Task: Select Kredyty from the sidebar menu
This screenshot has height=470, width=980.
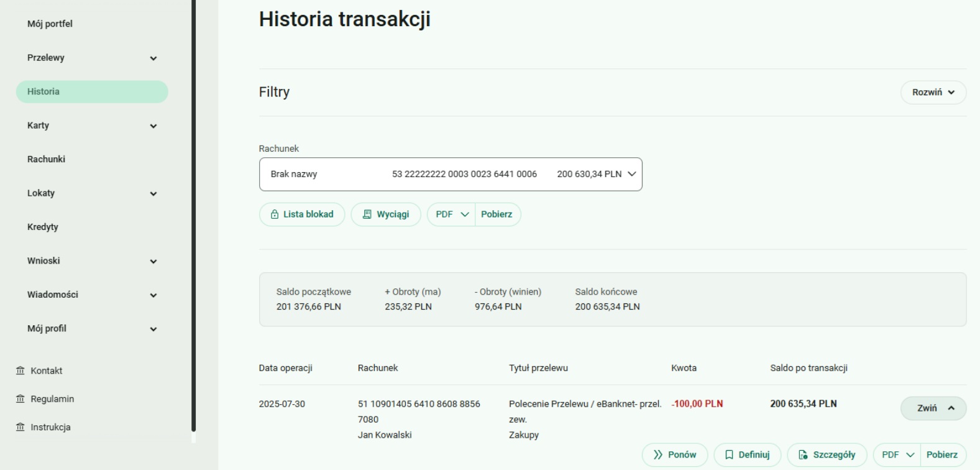Action: pos(43,227)
